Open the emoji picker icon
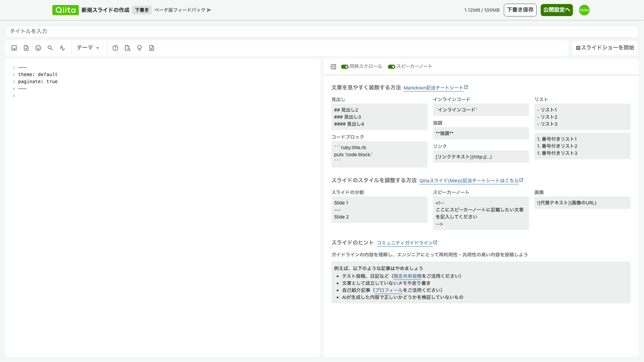 coord(38,48)
